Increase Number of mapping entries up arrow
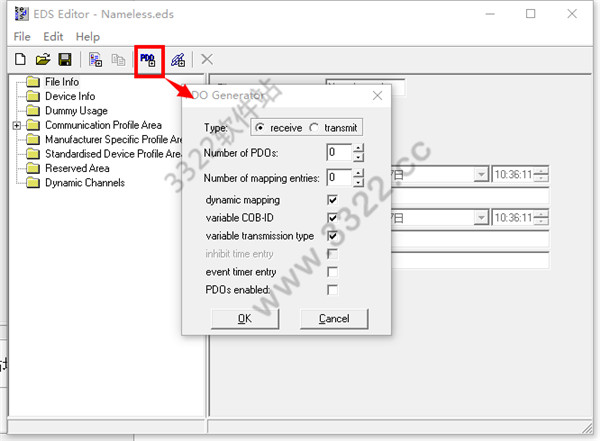Screen dimensions: 600x441 tap(358, 173)
